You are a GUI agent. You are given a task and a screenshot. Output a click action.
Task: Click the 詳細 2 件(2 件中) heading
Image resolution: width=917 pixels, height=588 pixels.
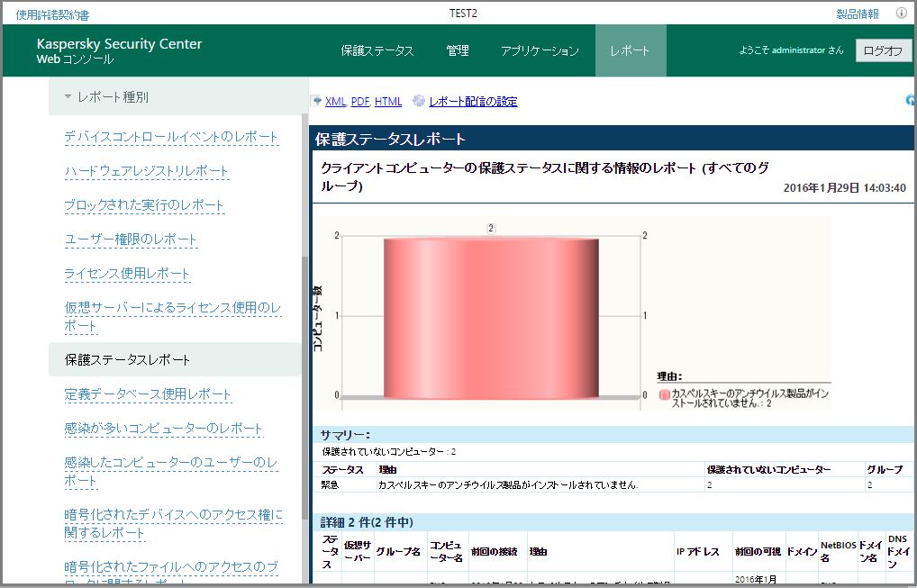[x=367, y=522]
